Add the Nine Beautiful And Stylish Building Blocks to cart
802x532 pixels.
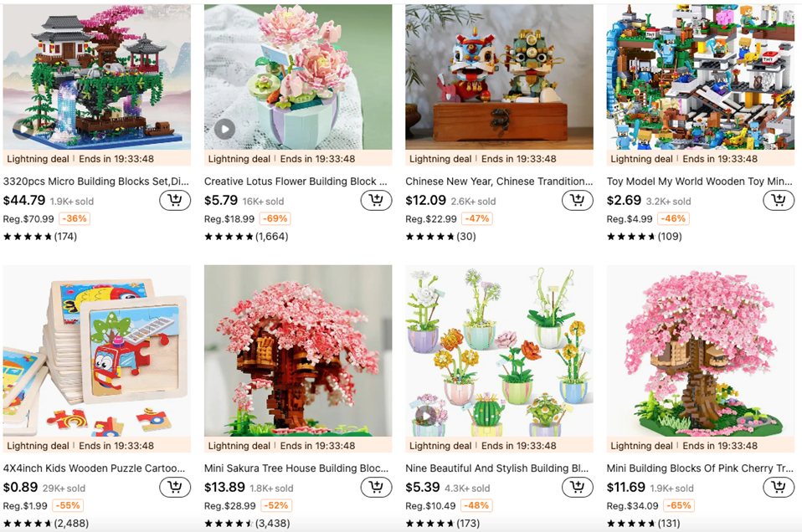(578, 487)
